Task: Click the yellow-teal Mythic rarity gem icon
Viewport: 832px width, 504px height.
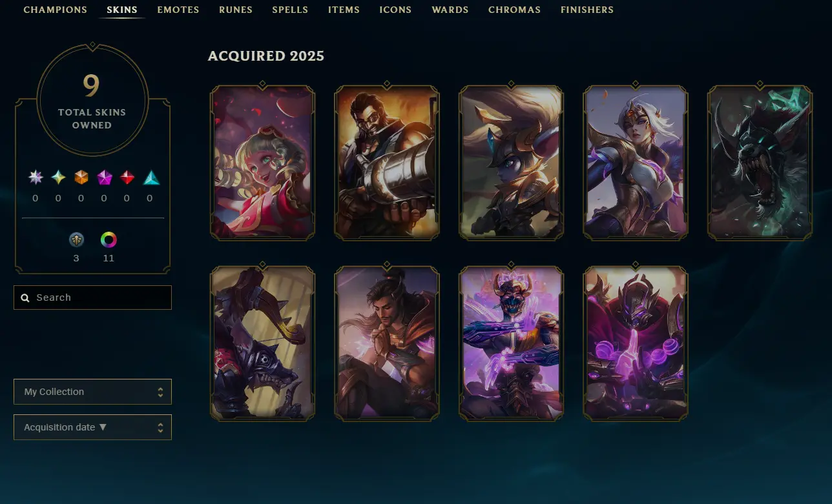Action: [59, 177]
